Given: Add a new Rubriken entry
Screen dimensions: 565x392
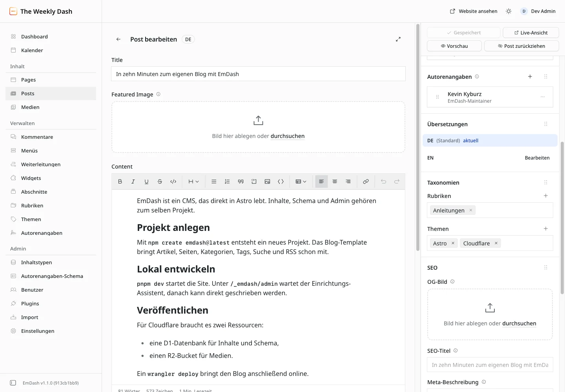Looking at the screenshot, I should 546,196.
